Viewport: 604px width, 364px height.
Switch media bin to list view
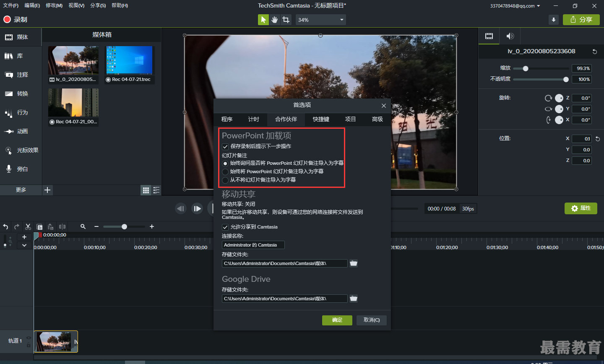[156, 190]
